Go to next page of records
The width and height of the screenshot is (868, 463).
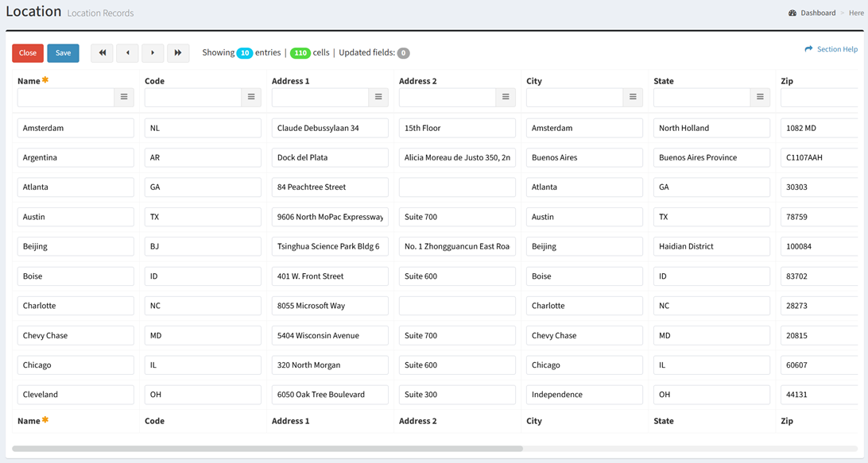(x=153, y=53)
